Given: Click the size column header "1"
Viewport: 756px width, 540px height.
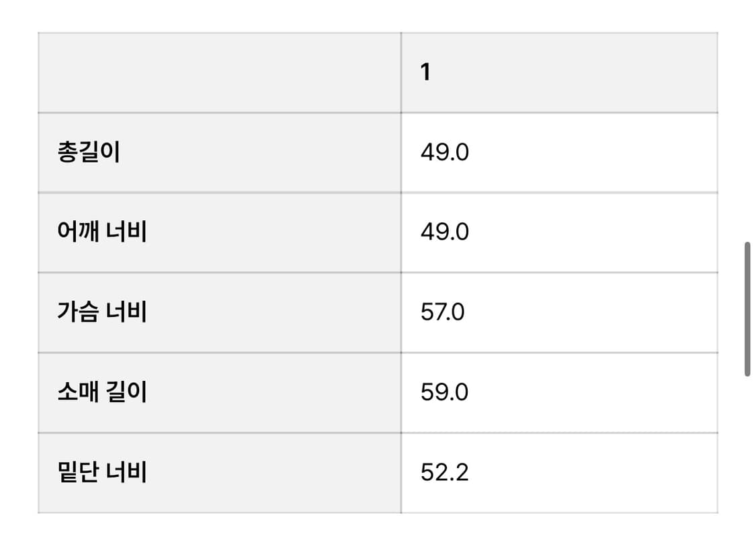Looking at the screenshot, I should coord(425,73).
